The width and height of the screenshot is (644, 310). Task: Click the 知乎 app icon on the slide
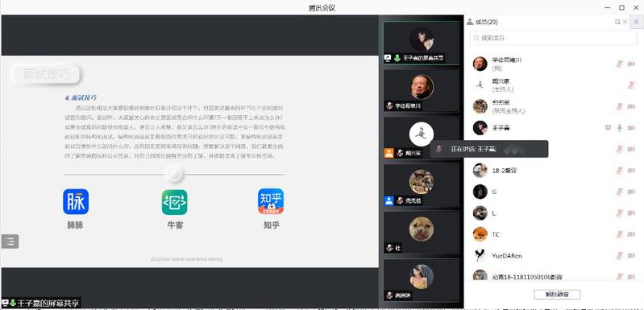[271, 201]
